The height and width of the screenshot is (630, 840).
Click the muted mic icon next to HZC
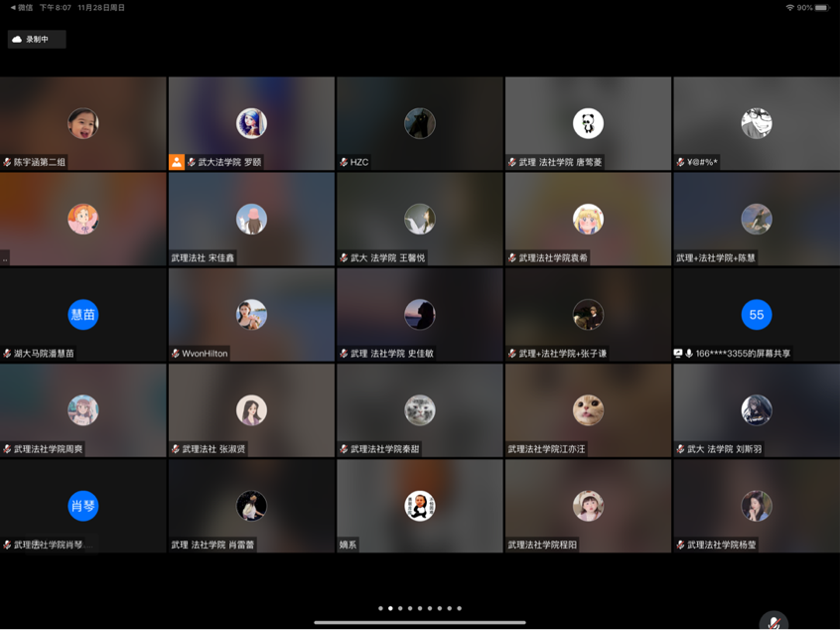[344, 162]
